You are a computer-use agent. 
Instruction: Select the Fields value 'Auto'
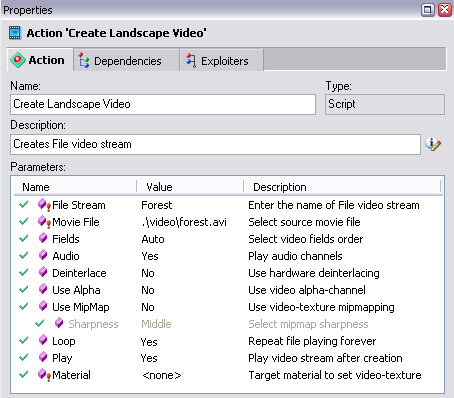(153, 239)
